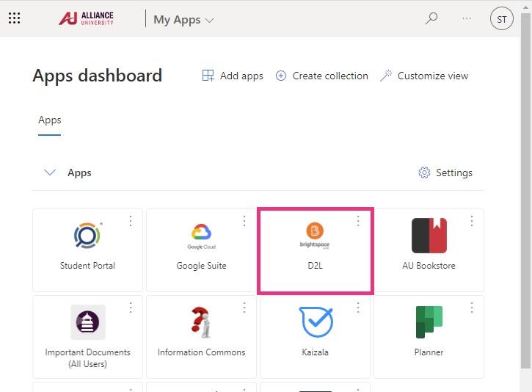Click Customize view
This screenshot has height=392, width=532.
click(x=424, y=76)
